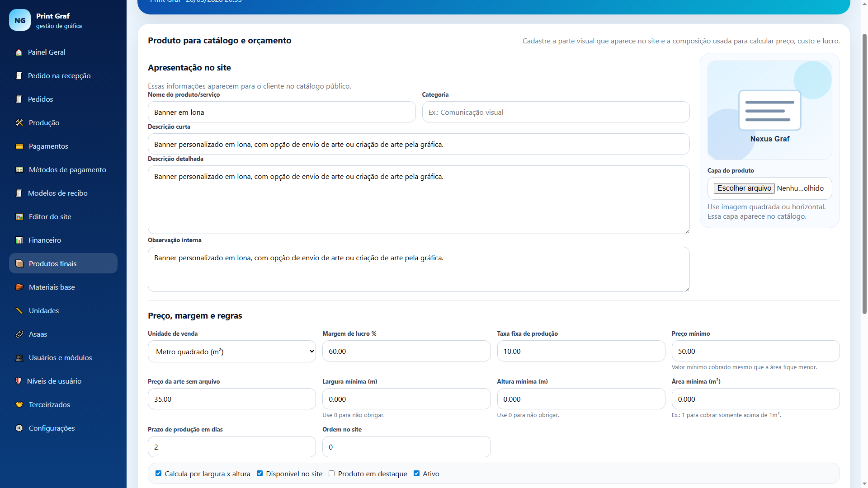This screenshot has width=868, height=488.
Task: Click the Print Graf brand title
Action: click(53, 16)
